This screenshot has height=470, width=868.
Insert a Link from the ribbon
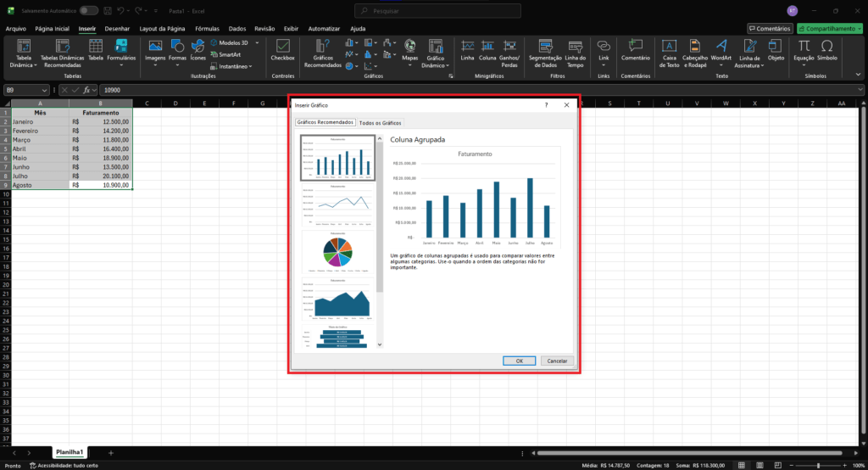(x=604, y=53)
